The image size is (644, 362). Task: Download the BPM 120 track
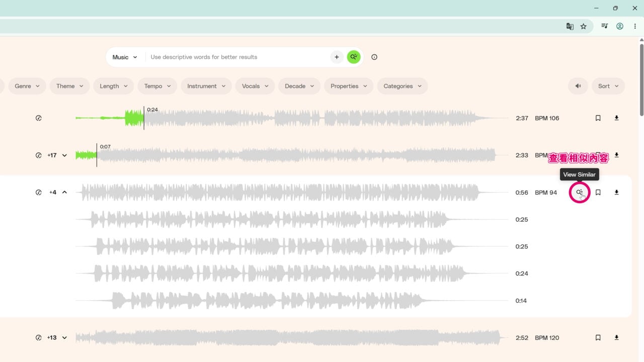616,338
